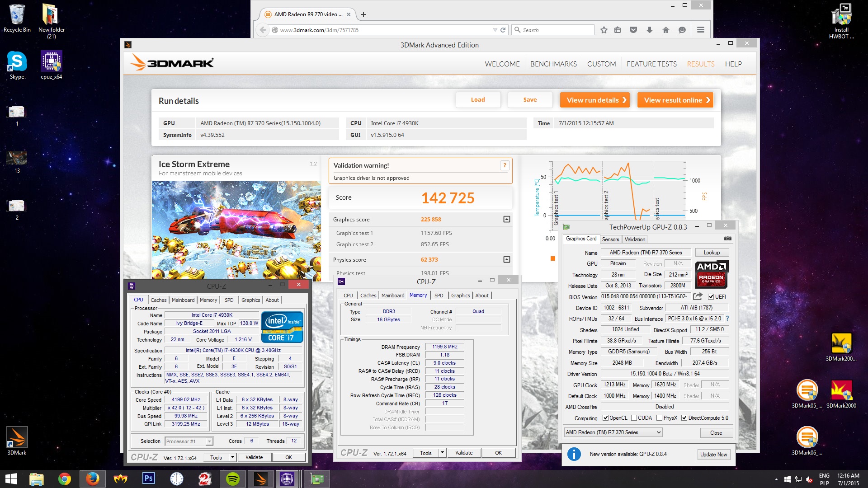Open the New folder (21) desktop icon
This screenshot has height=488, width=868.
[x=52, y=21]
